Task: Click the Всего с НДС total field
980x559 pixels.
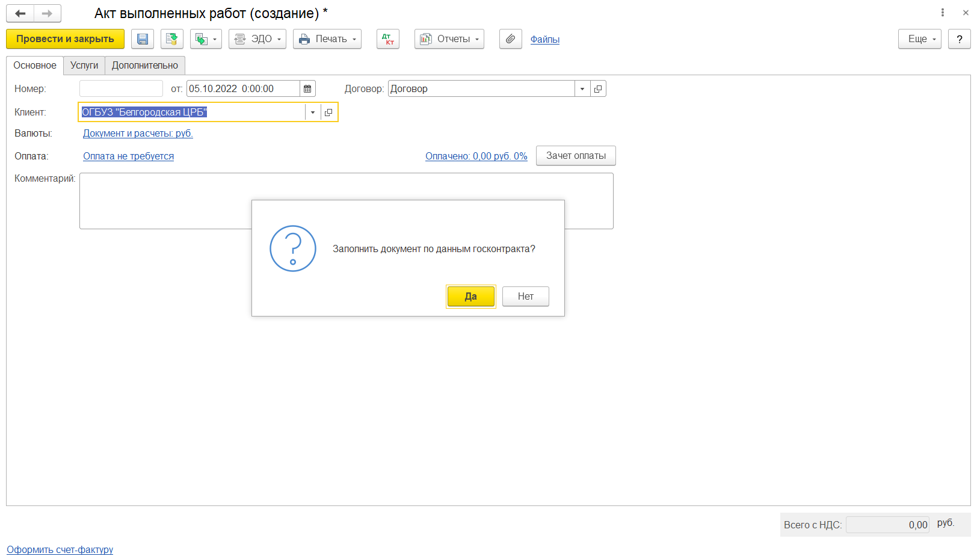Action: click(x=887, y=525)
